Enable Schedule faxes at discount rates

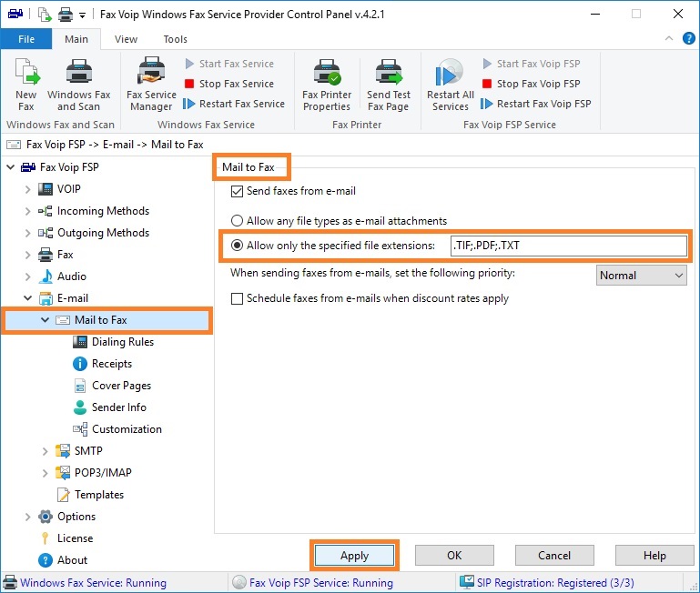pyautogui.click(x=237, y=298)
